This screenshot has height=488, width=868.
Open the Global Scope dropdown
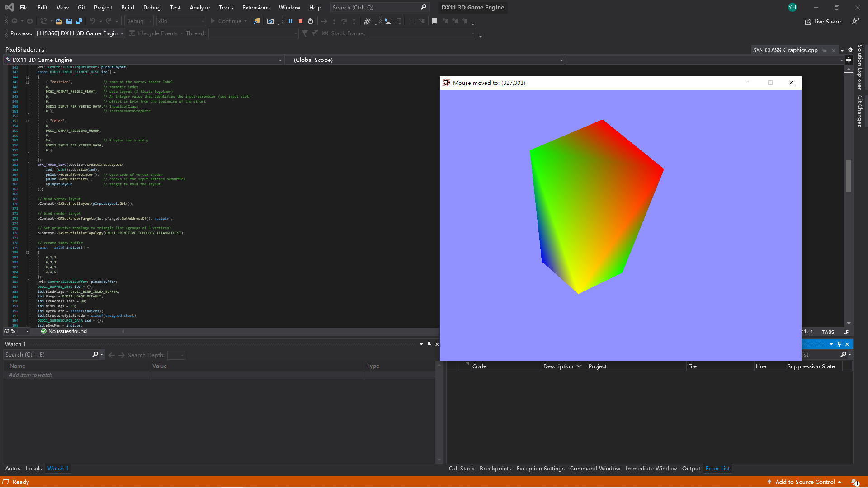pyautogui.click(x=561, y=60)
